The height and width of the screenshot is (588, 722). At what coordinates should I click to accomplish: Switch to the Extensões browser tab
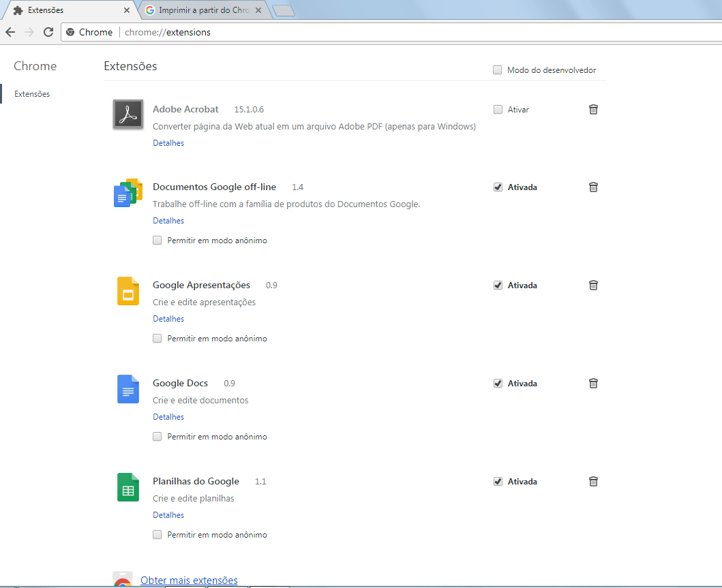(69, 10)
